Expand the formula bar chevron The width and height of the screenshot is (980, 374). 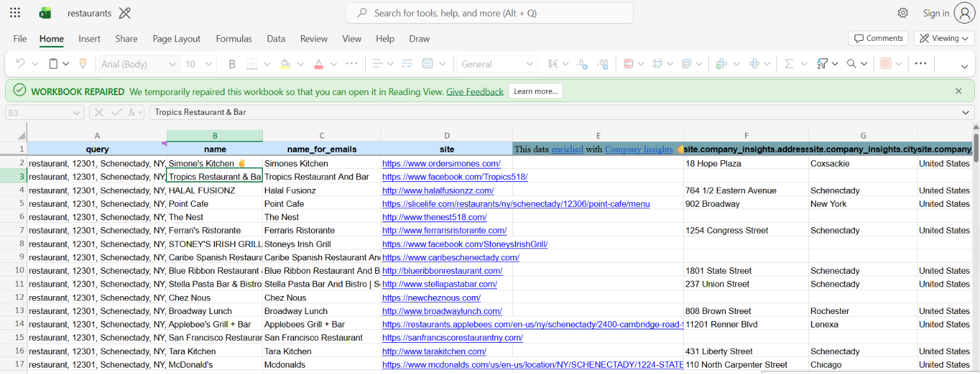click(965, 112)
